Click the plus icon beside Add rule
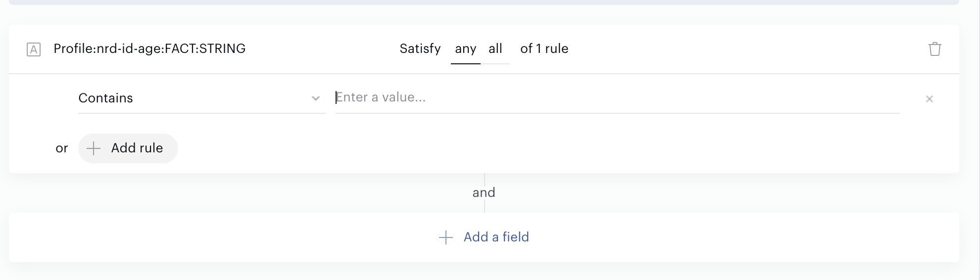This screenshot has height=280, width=980. 94,148
